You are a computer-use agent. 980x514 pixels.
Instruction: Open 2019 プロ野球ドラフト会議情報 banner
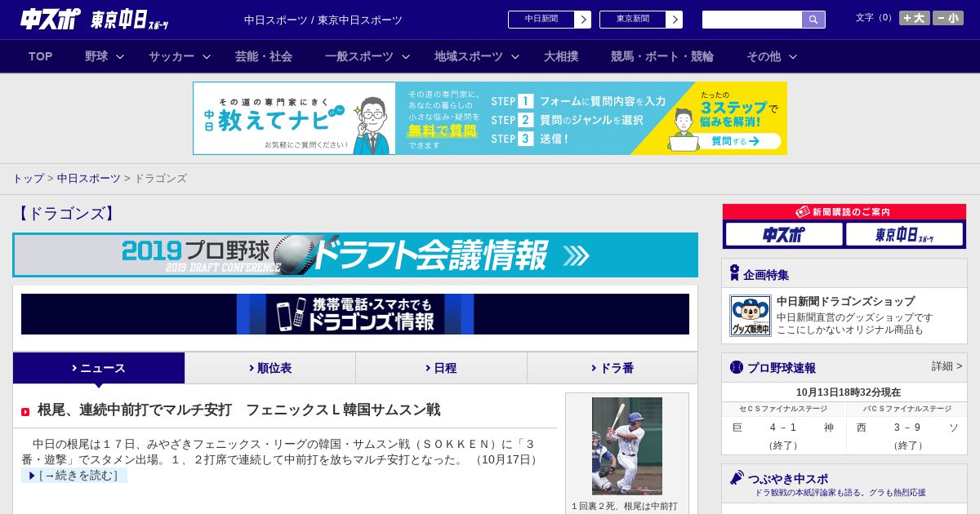[x=355, y=255]
